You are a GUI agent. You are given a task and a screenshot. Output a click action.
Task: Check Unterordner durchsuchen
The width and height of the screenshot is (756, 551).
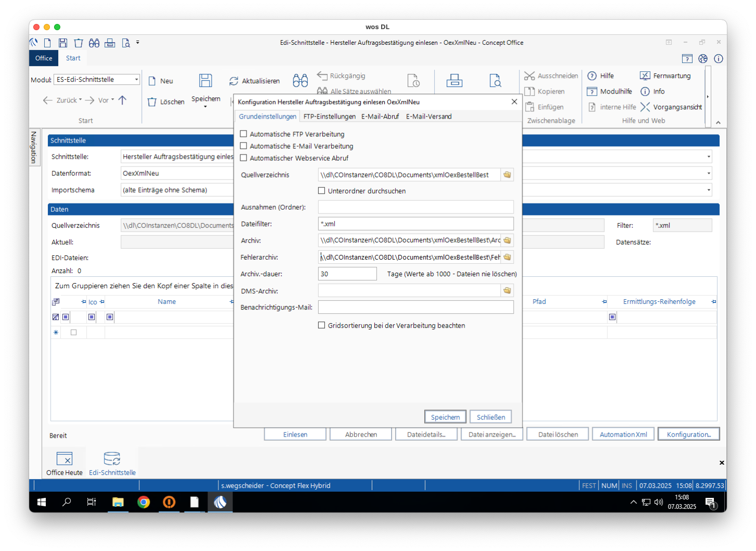tap(321, 190)
